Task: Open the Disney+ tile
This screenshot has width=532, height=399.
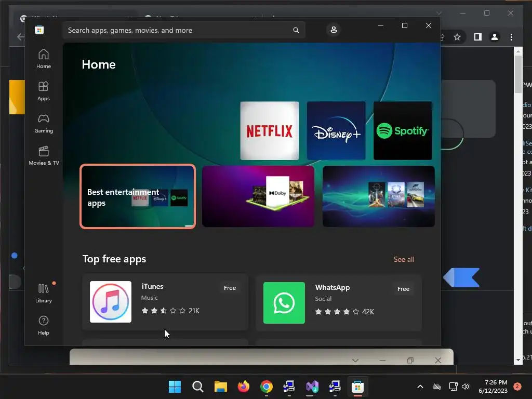Action: (x=336, y=130)
